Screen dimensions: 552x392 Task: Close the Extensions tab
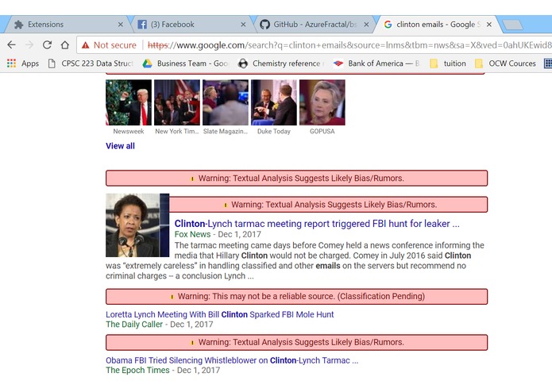coord(121,25)
